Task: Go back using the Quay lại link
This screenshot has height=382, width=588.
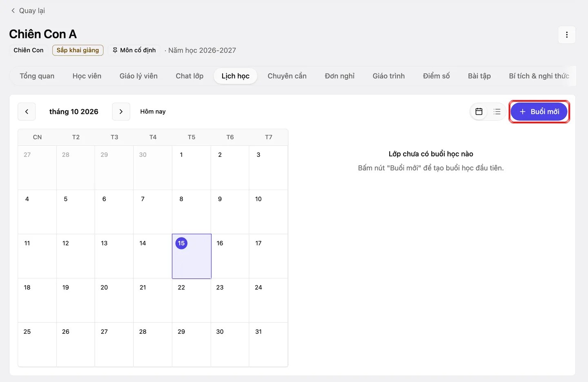Action: coord(28,11)
